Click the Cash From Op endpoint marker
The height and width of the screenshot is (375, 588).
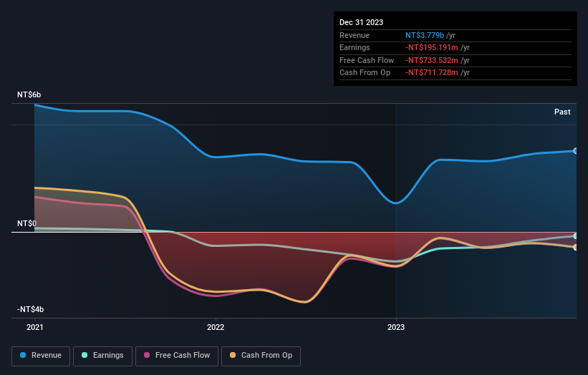coord(575,247)
